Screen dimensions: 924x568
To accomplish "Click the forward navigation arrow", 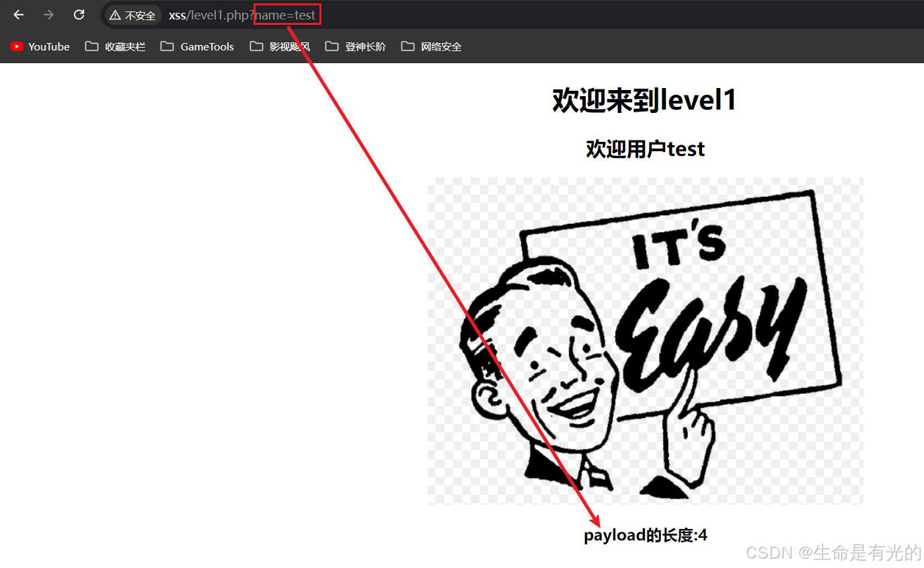I will click(47, 14).
